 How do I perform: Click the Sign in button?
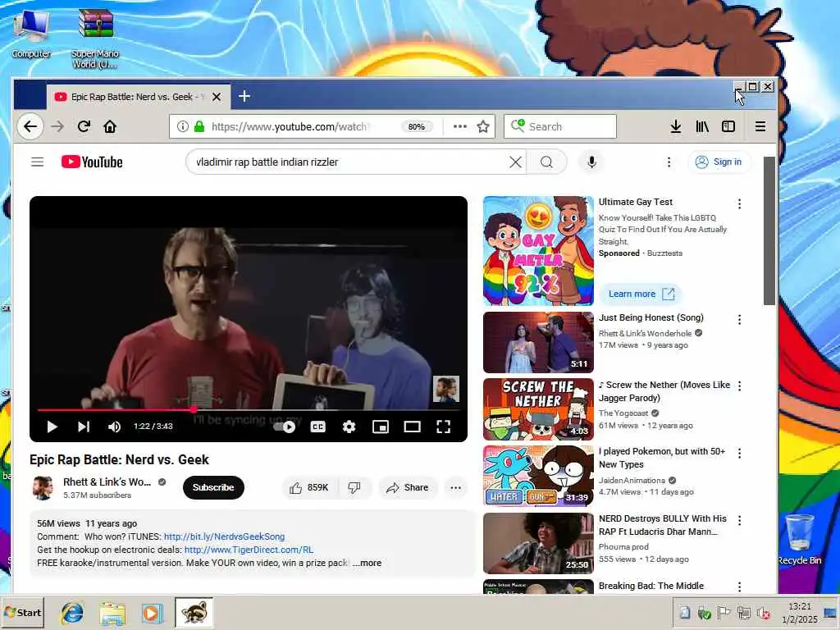719,162
